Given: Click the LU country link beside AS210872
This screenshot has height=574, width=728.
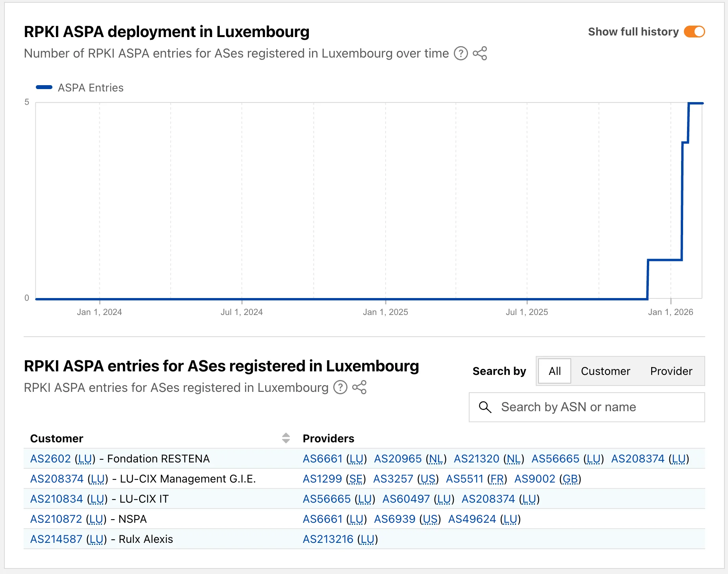Looking at the screenshot, I should click(96, 519).
